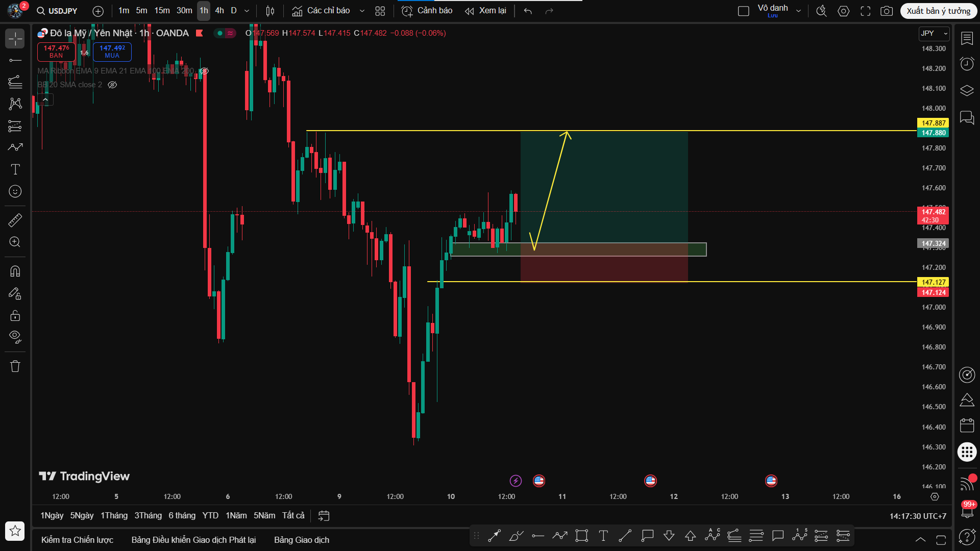Toggle stay in drawing mode
This screenshot has width=980, height=551.
tap(15, 293)
